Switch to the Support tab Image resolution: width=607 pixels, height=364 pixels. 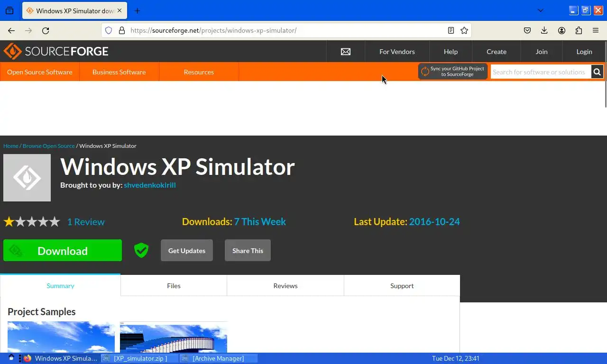(402, 285)
